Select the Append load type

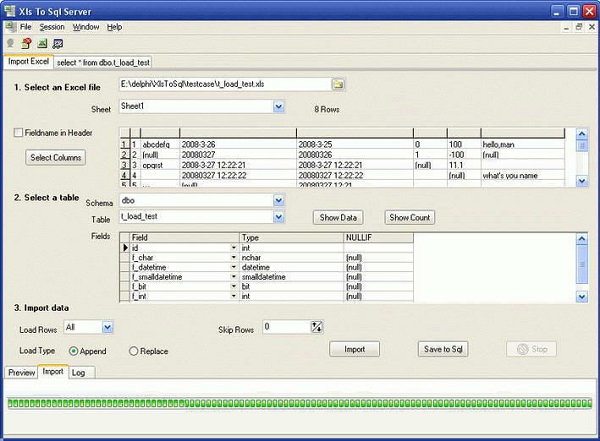73,351
